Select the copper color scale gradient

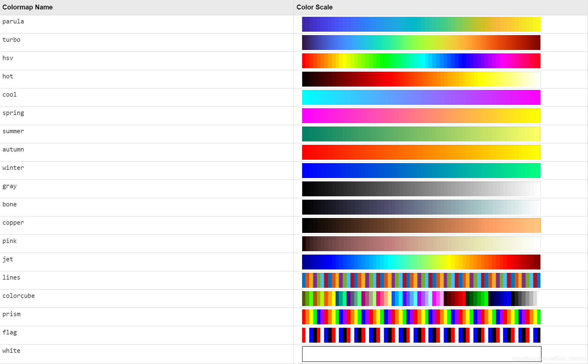click(421, 226)
